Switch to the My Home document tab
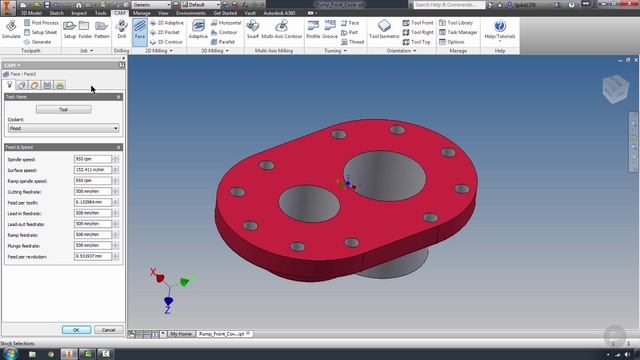Viewport: 640px width, 360px height. tap(181, 334)
